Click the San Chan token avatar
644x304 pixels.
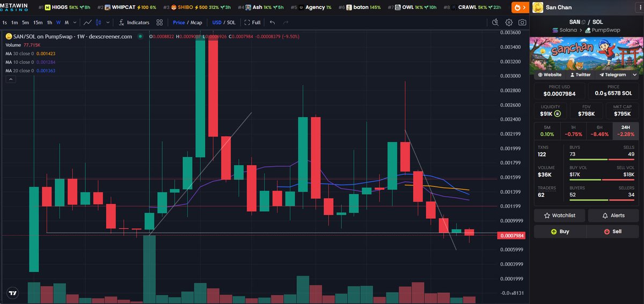(537, 8)
